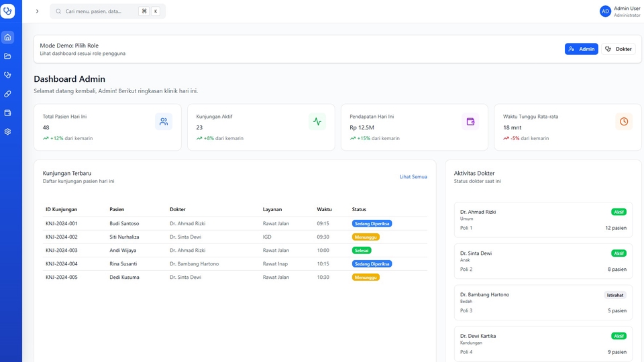Open the wallet billing sidebar icon

(x=7, y=113)
